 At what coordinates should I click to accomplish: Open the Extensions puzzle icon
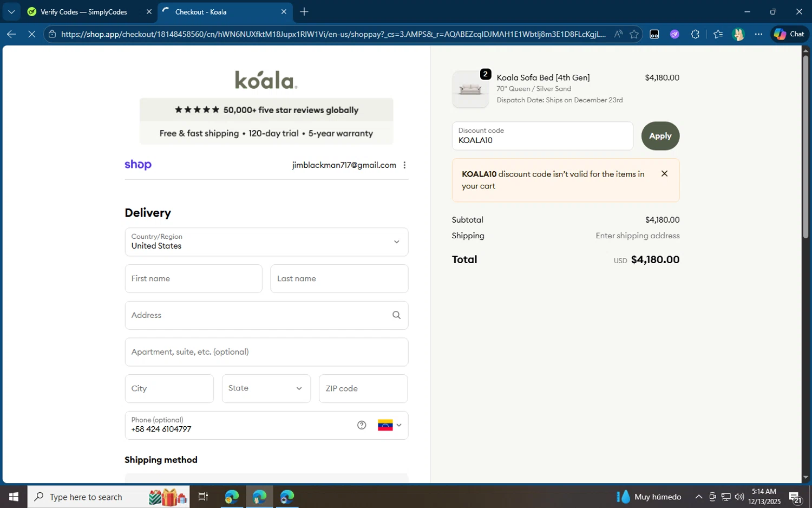point(695,34)
